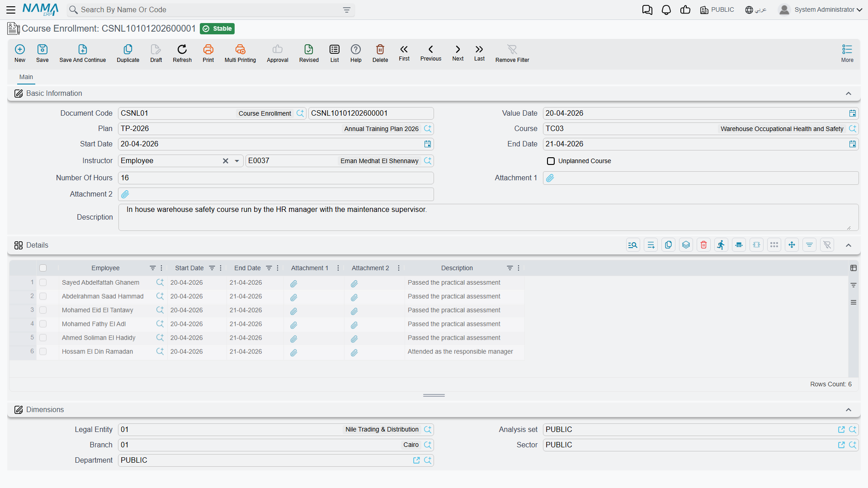Open Multi Printing
Image resolution: width=868 pixels, height=488 pixels.
click(240, 53)
